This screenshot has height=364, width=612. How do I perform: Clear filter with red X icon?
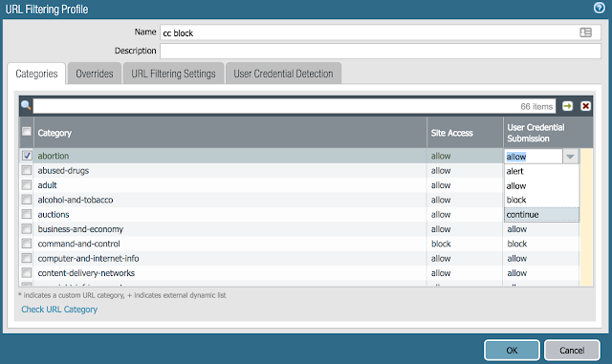click(585, 106)
